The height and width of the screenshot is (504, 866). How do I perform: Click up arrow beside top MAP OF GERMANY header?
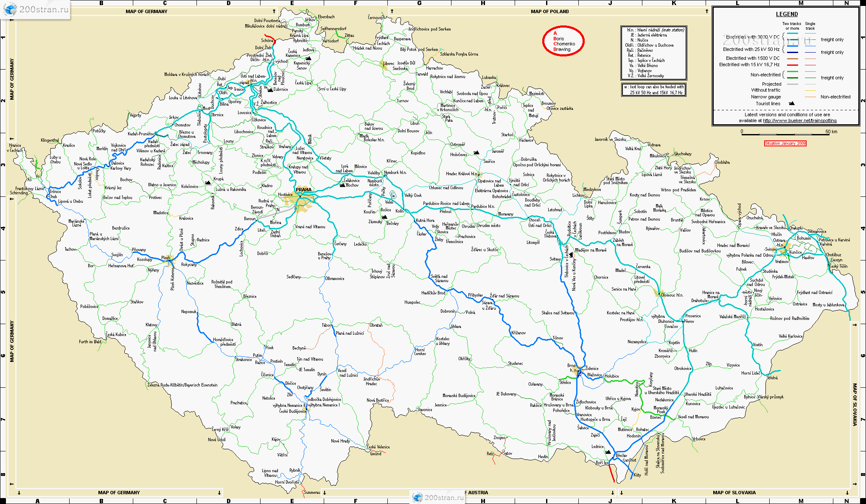point(274,11)
